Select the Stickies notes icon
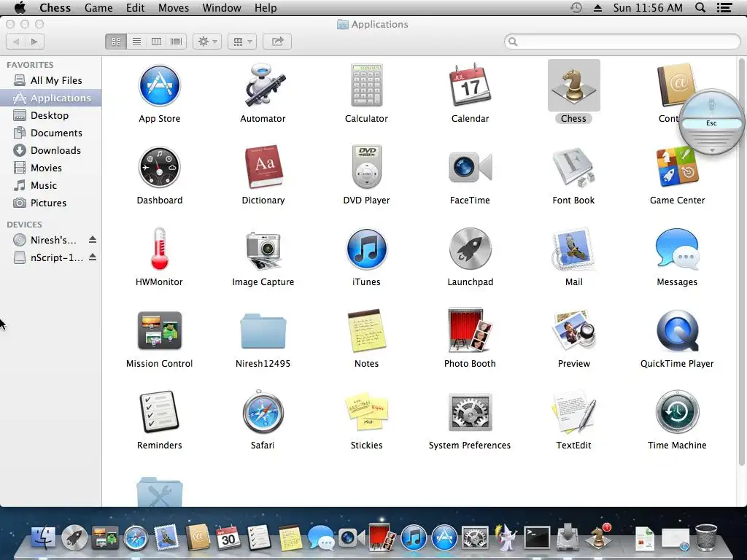This screenshot has width=747, height=560. 366,413
